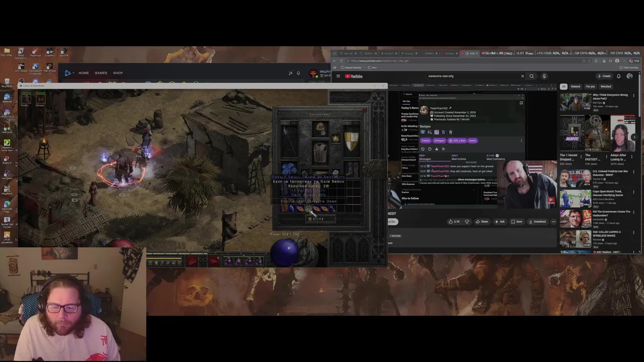The image size is (644, 362).
Task: Click the hireling portrait in game
Action: [x=26, y=100]
